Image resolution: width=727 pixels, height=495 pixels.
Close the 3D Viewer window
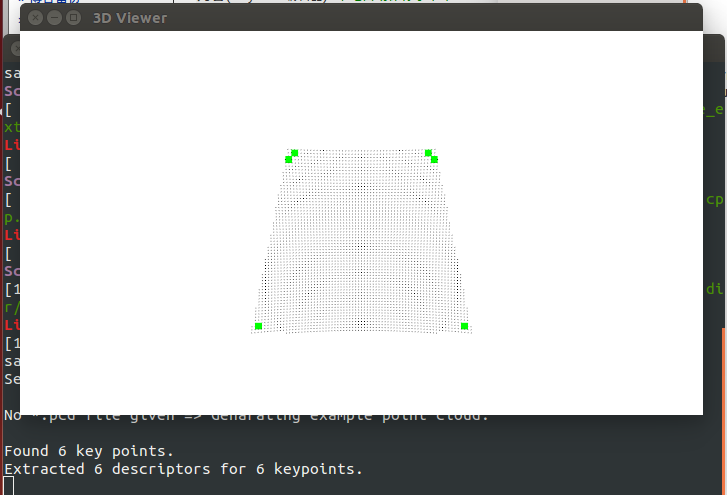point(35,18)
